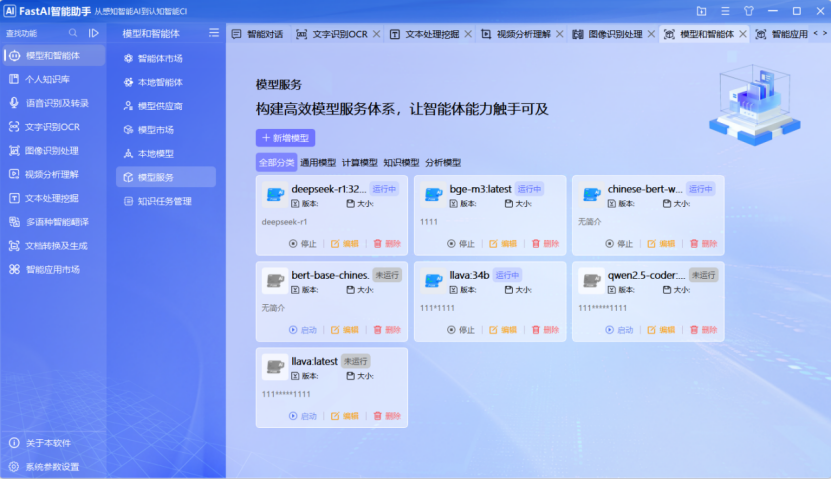Screen dimensions: 831x480
Task: Edit the deepseek-r1:32 model
Action: [344, 244]
